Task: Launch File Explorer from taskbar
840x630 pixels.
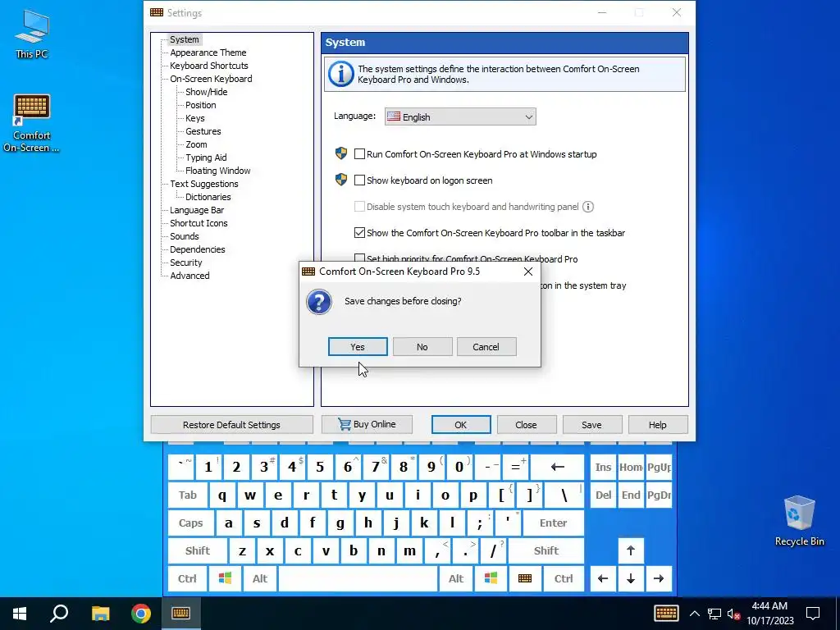Action: point(100,614)
